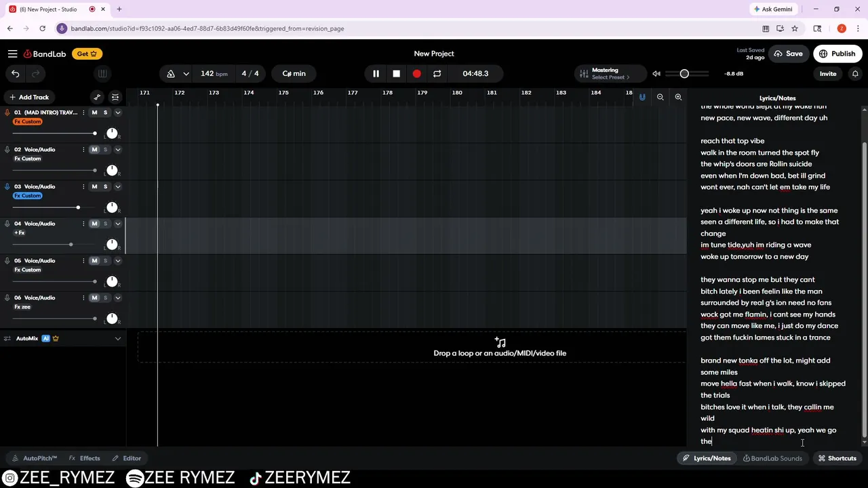Open the metronome options dropdown arrow
The width and height of the screenshot is (868, 488).
click(186, 73)
